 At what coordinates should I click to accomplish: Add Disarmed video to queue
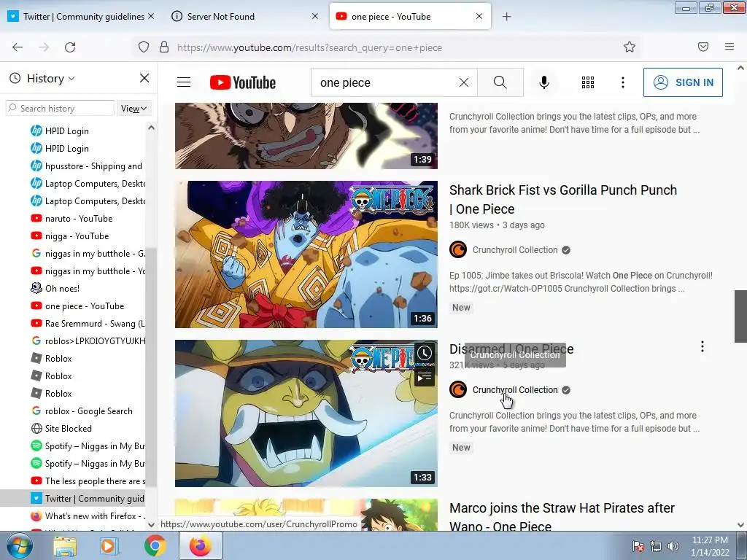(x=425, y=378)
